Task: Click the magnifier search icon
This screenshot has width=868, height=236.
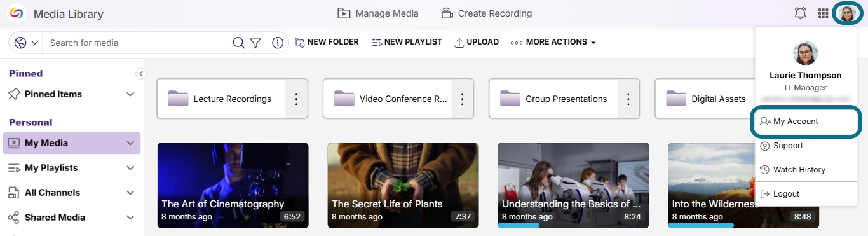Action: pos(238,43)
